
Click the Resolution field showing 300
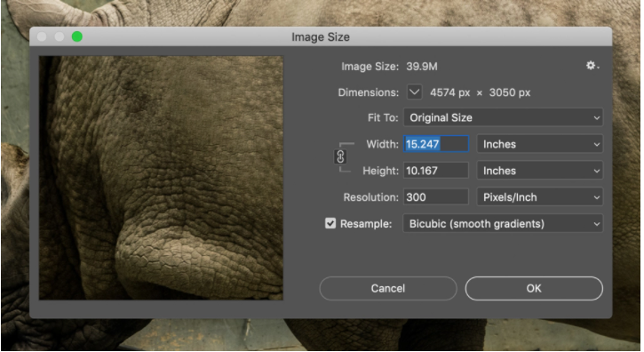click(x=436, y=197)
